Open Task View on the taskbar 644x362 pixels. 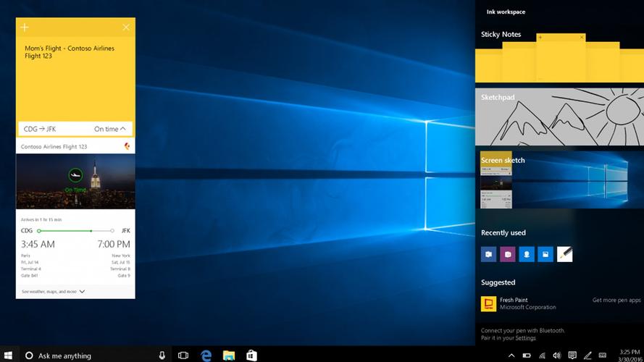[183, 355]
